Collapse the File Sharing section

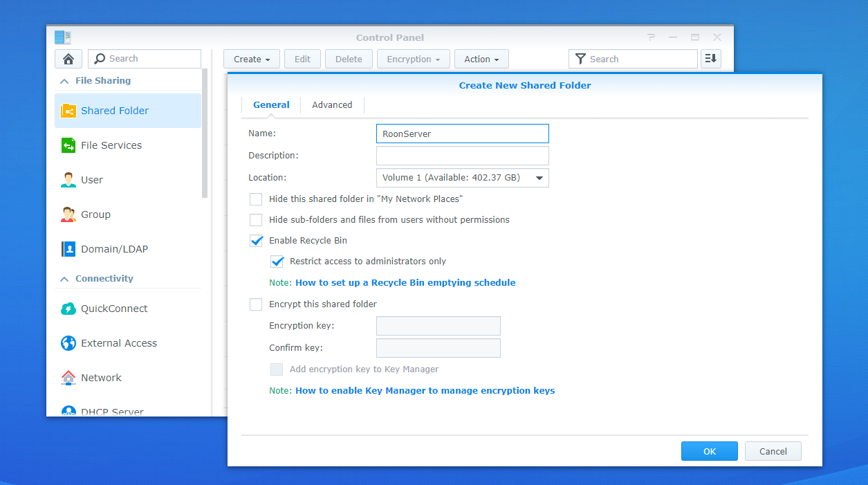click(64, 81)
